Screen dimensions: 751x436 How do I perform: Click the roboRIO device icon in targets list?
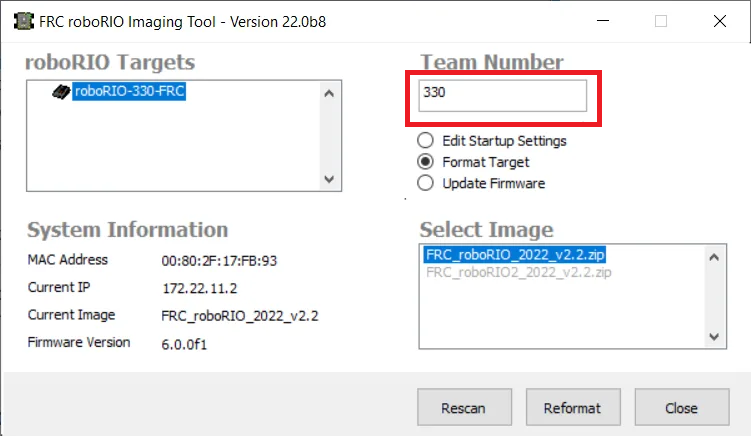[61, 92]
